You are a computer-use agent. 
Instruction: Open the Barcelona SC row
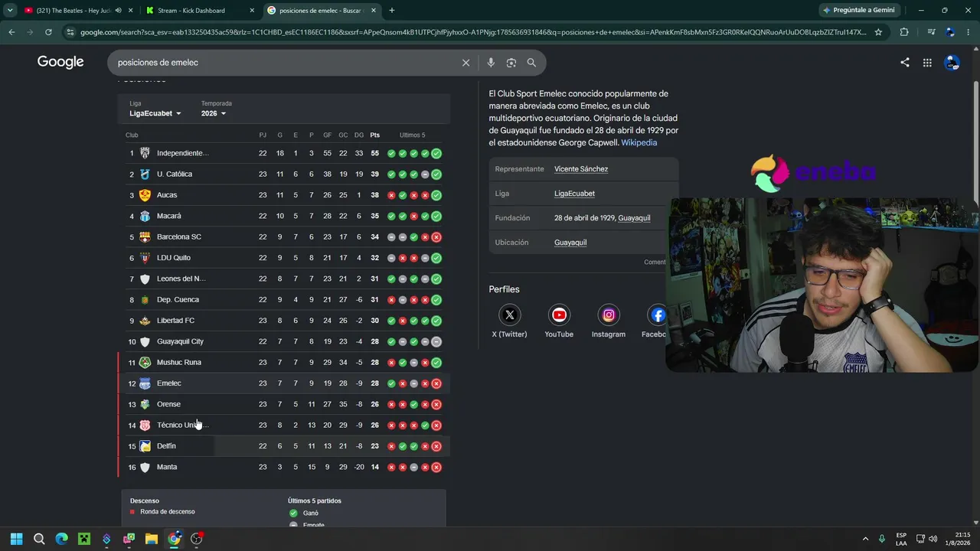[x=284, y=237]
